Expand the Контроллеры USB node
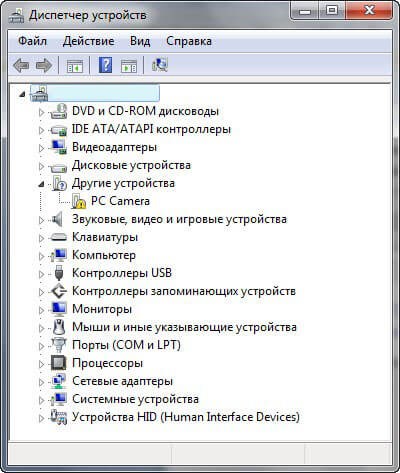This screenshot has width=400, height=473. 41,274
